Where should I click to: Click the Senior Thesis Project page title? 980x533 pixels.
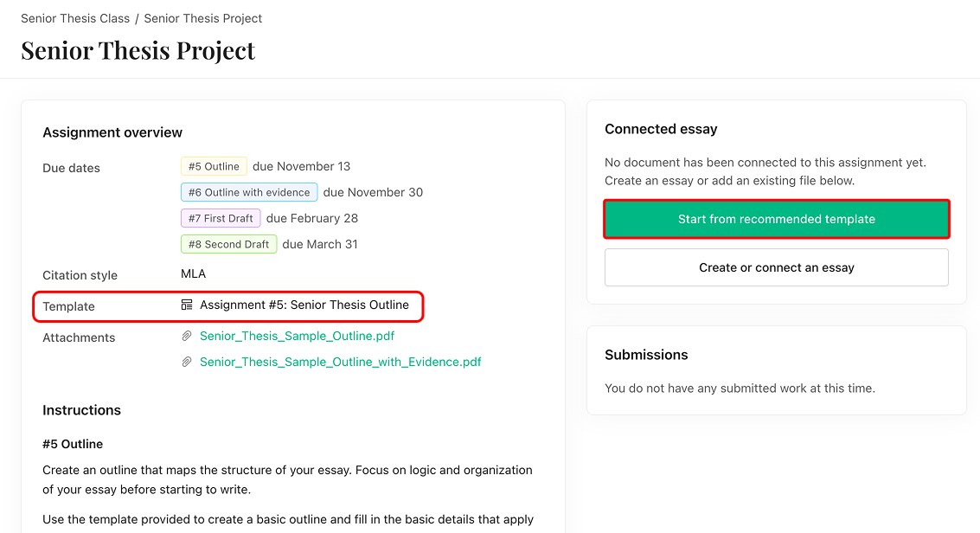pos(138,50)
